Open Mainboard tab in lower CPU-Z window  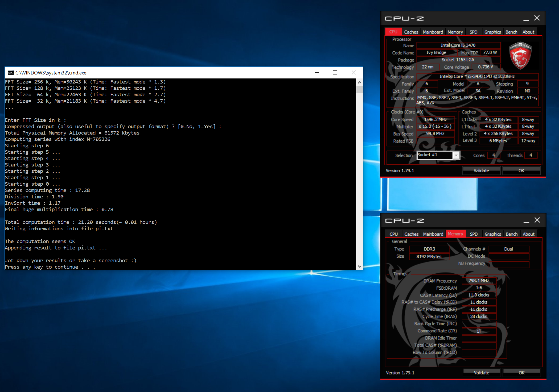pyautogui.click(x=433, y=234)
